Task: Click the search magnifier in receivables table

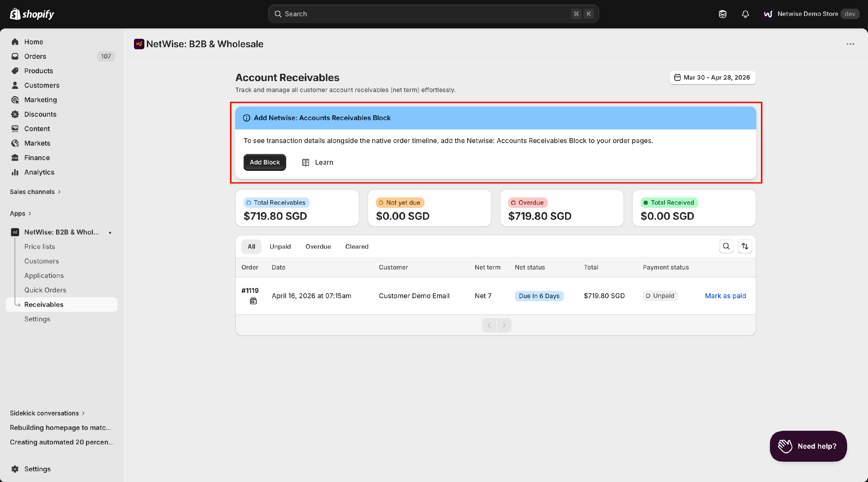Action: click(x=726, y=246)
